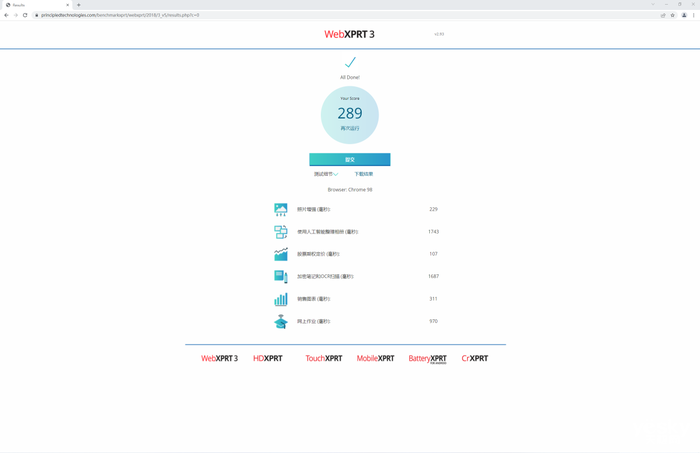The image size is (700, 453).
Task: Go forward using the browser forward arrow
Action: (16, 15)
